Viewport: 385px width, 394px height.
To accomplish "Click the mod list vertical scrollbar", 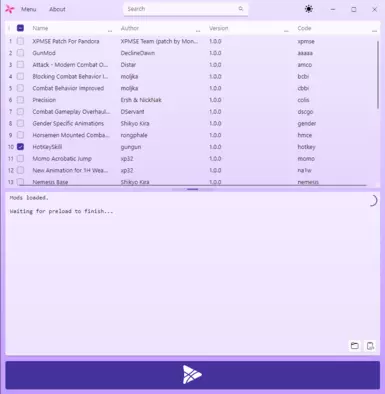I will tap(378, 75).
